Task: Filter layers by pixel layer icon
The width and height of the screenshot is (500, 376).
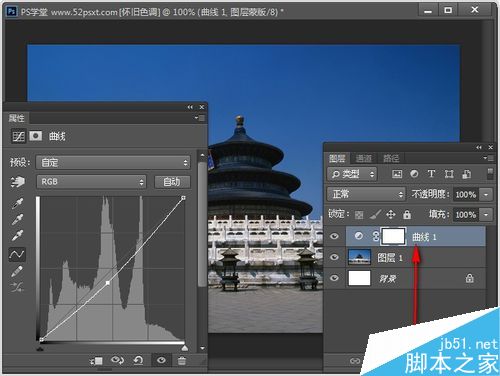Action: pyautogui.click(x=397, y=174)
